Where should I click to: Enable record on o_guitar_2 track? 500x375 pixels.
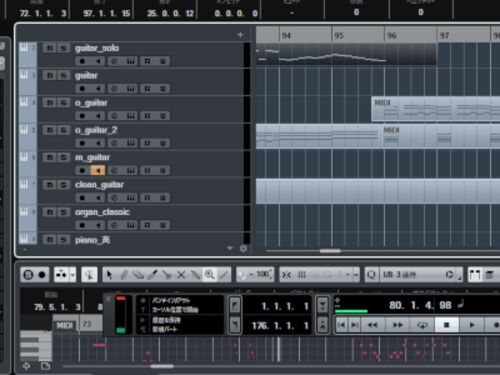click(82, 143)
